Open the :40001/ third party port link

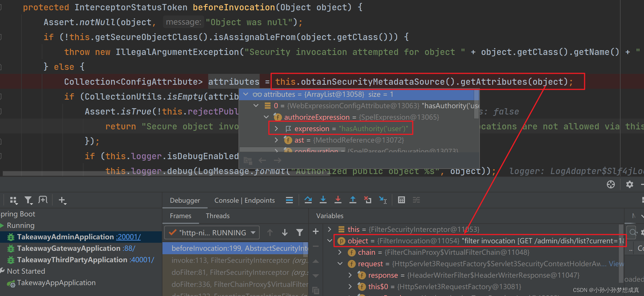pos(142,260)
